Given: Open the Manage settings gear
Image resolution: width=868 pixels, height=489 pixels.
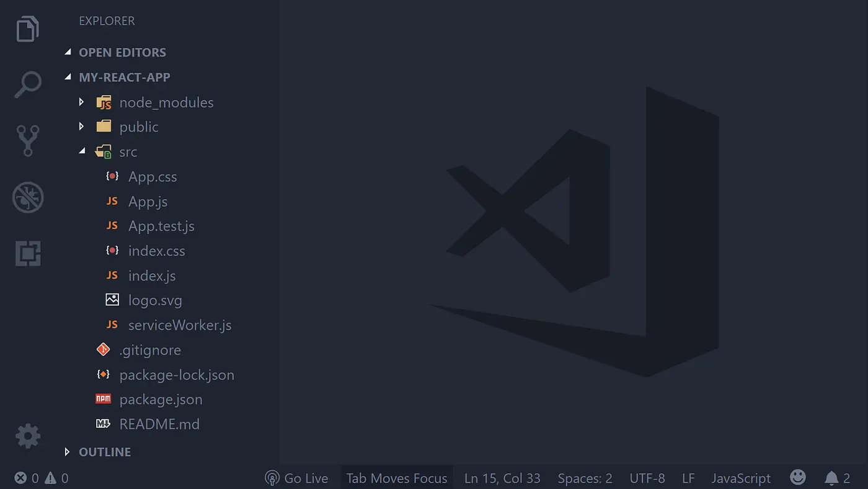Looking at the screenshot, I should click(28, 436).
